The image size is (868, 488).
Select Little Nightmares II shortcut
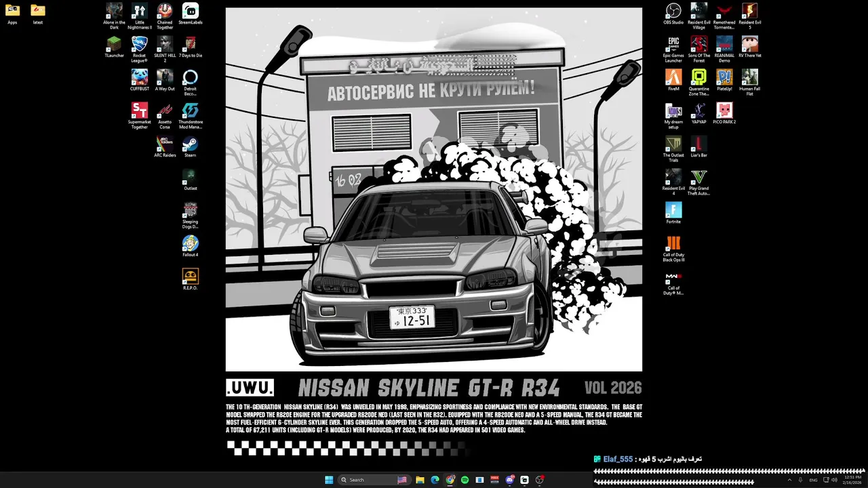pyautogui.click(x=140, y=16)
